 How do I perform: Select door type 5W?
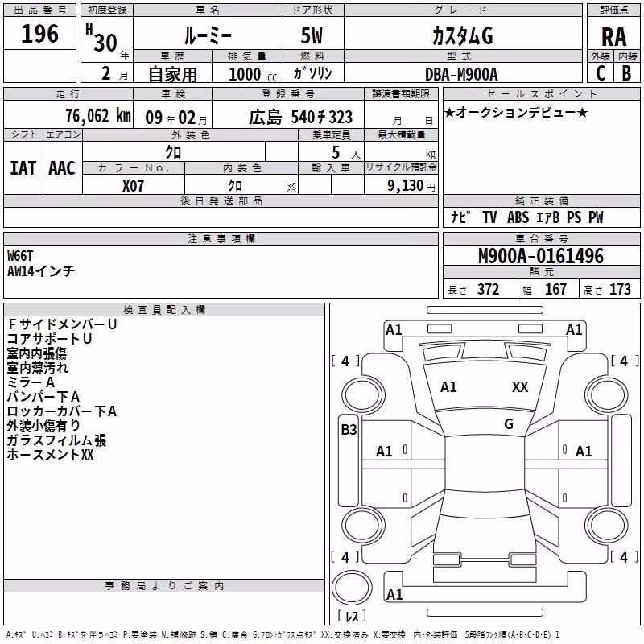(312, 35)
